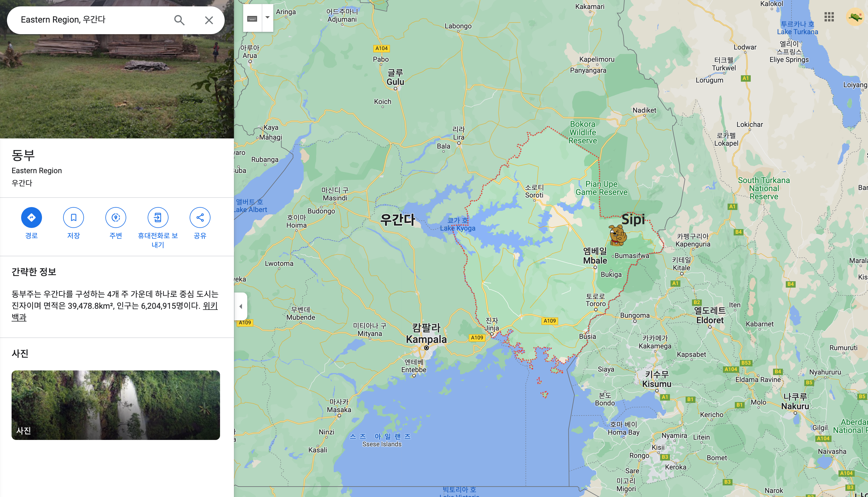Click in the Eastern Region search field
The image size is (868, 497).
[92, 20]
